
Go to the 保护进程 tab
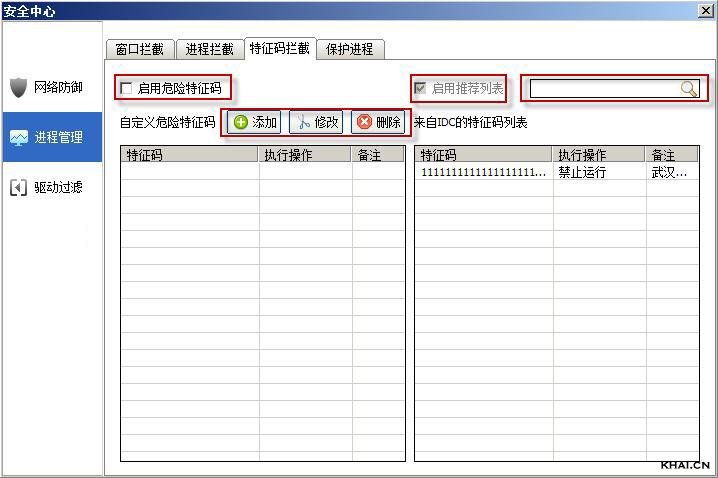[349, 49]
